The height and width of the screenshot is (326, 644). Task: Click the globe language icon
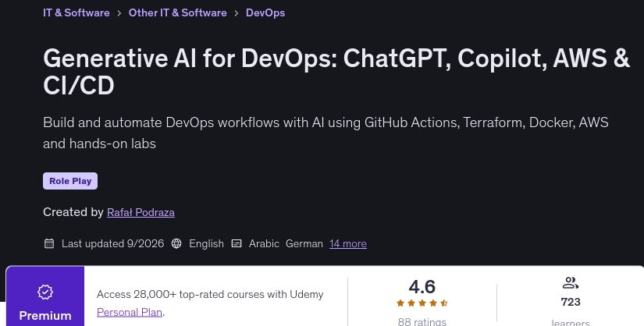(176, 243)
